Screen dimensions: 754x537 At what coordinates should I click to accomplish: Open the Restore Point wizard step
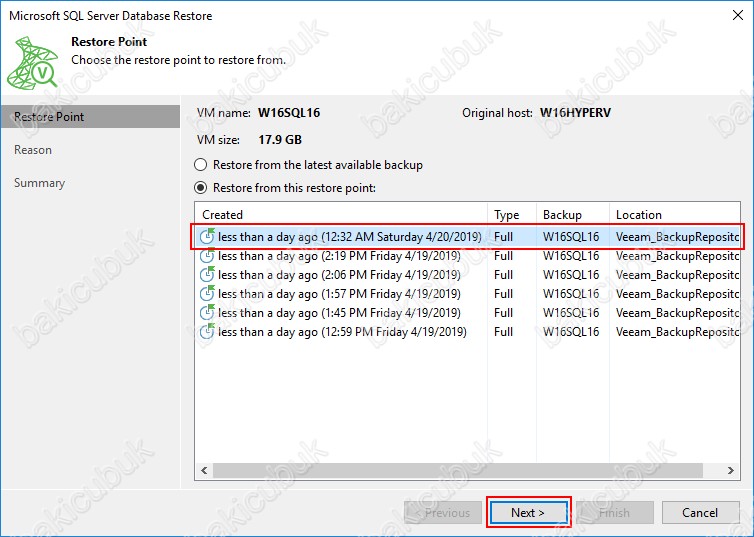click(x=90, y=117)
